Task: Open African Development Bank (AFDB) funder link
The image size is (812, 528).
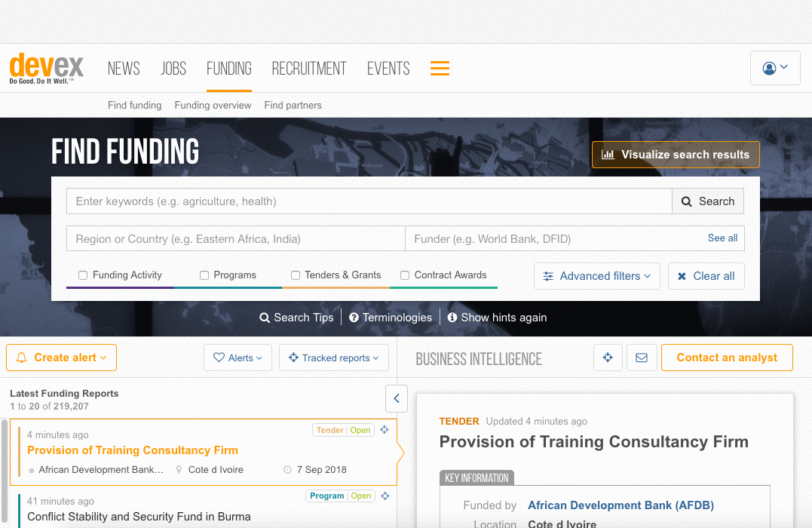Action: coord(621,505)
